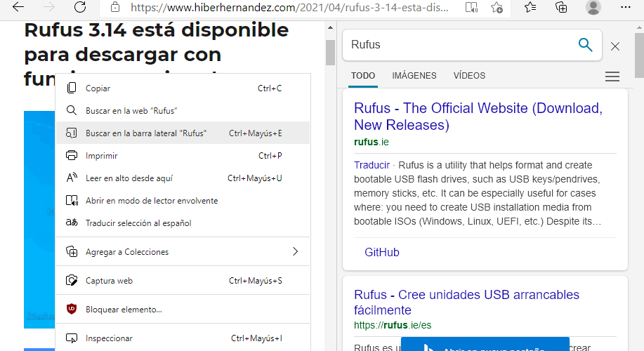The width and height of the screenshot is (644, 351).
Task: Click the translate icon beside Traducir selección
Action: (x=72, y=222)
